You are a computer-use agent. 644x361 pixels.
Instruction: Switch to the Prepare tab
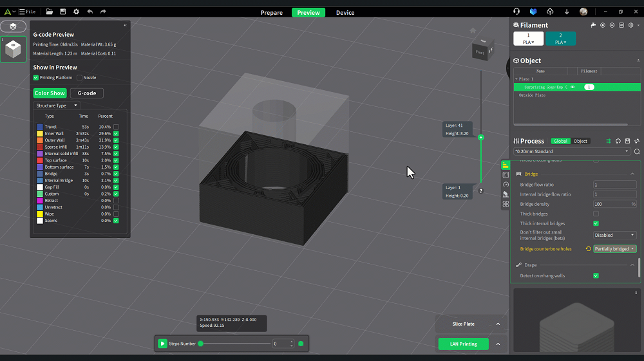pos(271,13)
